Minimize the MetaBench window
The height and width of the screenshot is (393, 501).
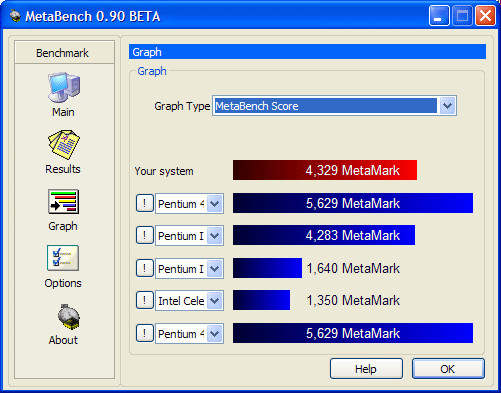[x=439, y=15]
